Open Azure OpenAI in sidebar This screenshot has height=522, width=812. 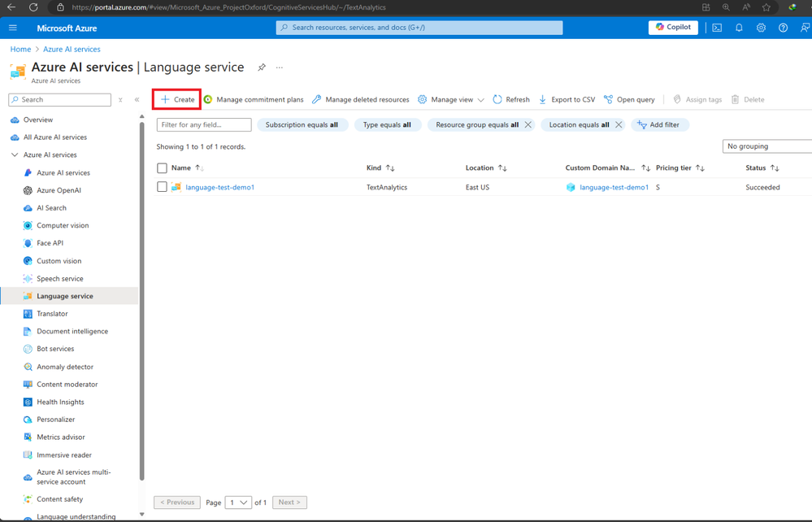59,190
